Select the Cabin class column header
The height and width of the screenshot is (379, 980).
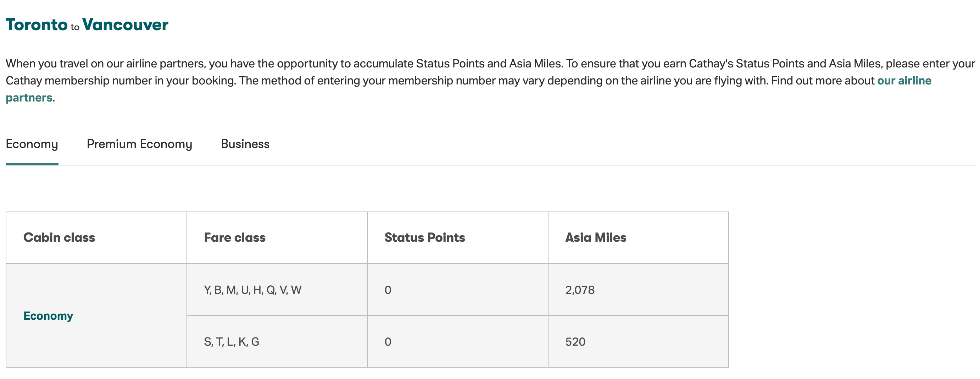pyautogui.click(x=59, y=237)
